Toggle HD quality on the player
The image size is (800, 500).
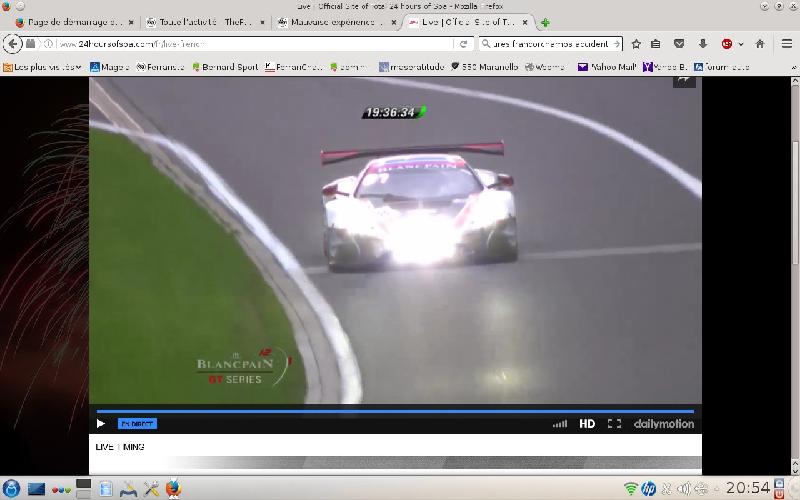pos(587,423)
